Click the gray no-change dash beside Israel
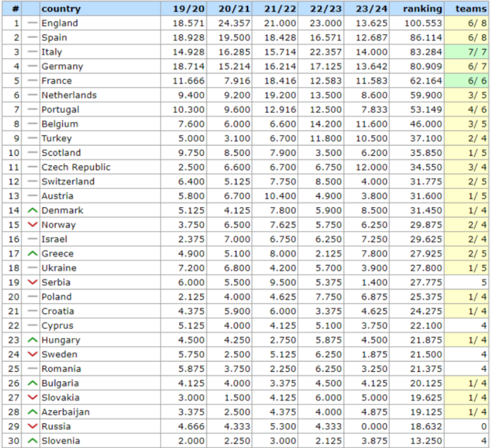491x448 pixels. (x=32, y=239)
